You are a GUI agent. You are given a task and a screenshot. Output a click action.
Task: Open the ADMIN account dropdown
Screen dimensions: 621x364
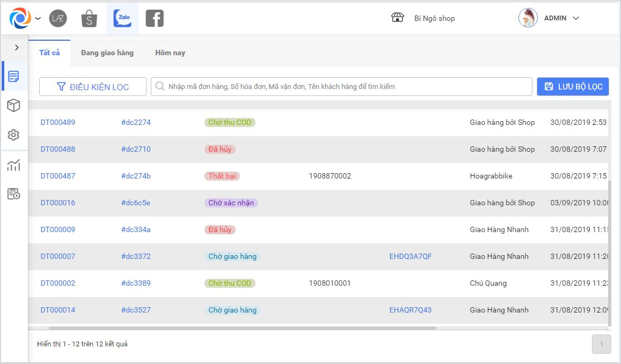pos(576,18)
